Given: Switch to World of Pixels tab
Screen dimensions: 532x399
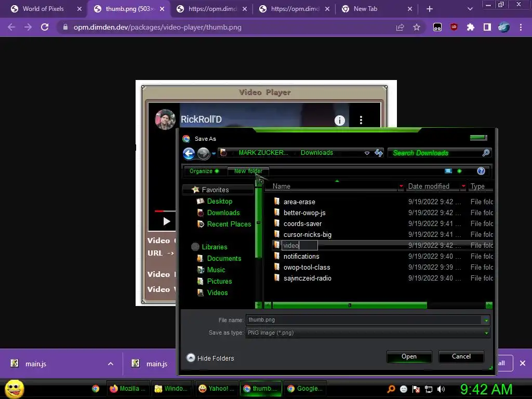Looking at the screenshot, I should click(44, 9).
